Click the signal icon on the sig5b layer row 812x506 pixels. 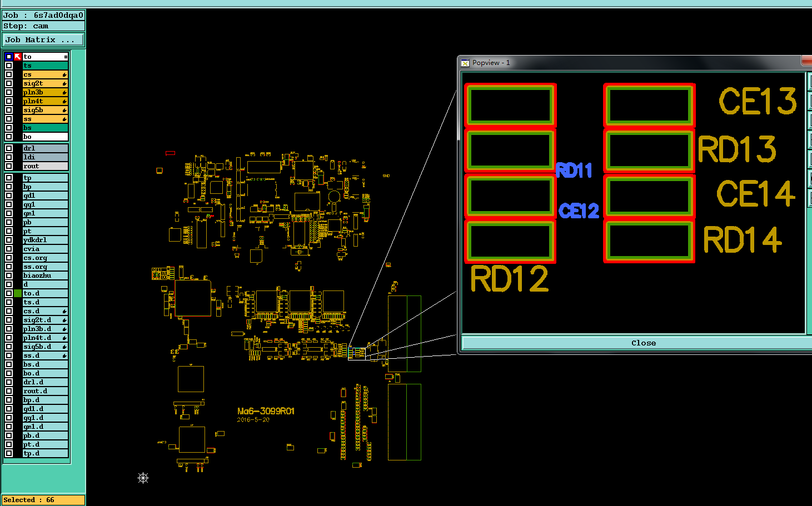[x=64, y=110]
